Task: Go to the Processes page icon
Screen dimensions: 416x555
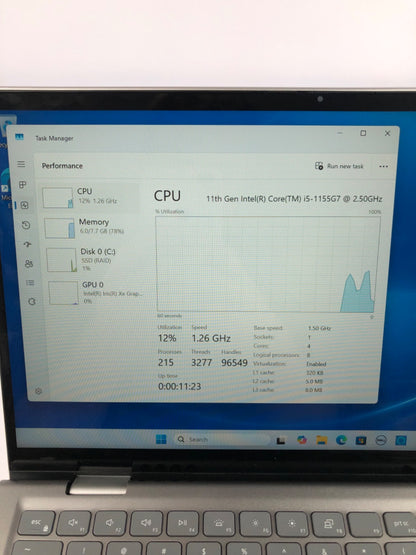Action: click(x=23, y=184)
